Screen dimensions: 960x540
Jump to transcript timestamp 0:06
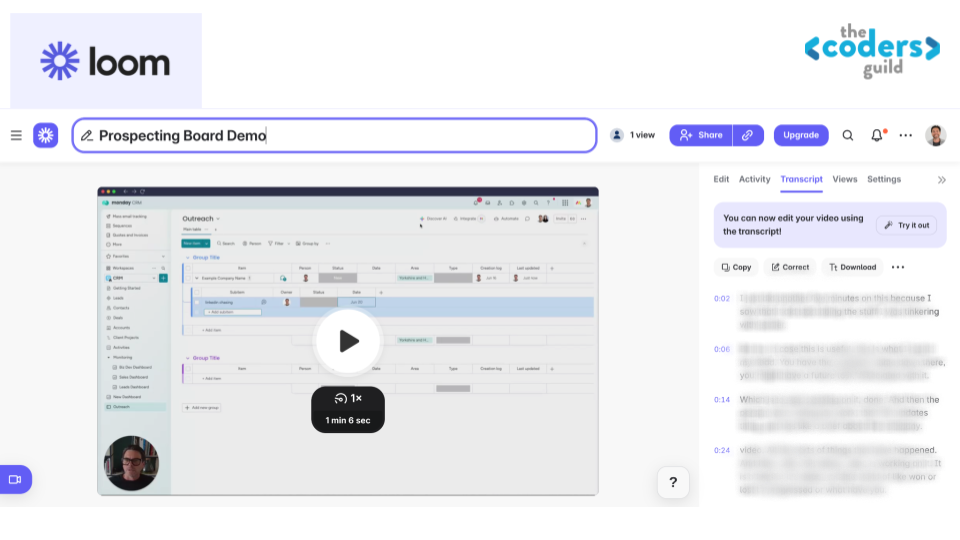coord(722,350)
